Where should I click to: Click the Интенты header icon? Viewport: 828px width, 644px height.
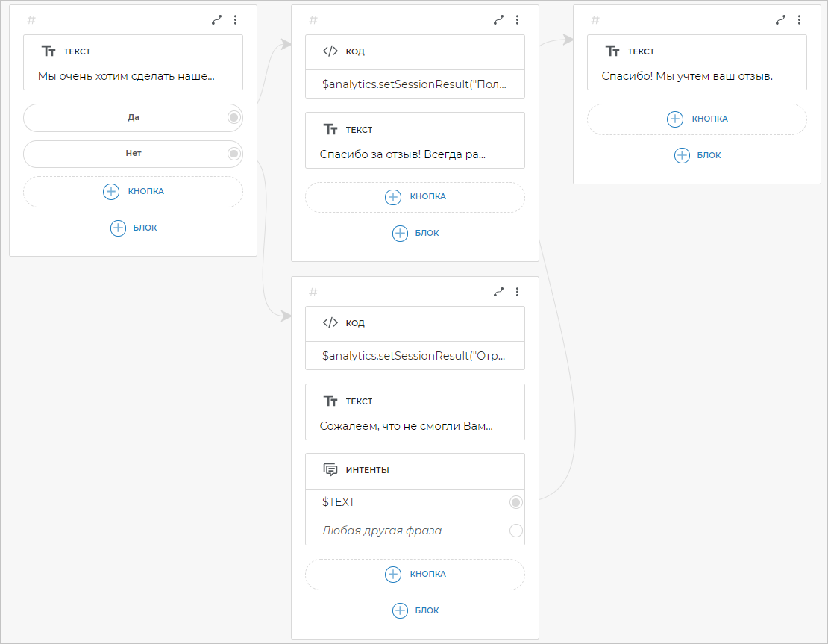[330, 469]
